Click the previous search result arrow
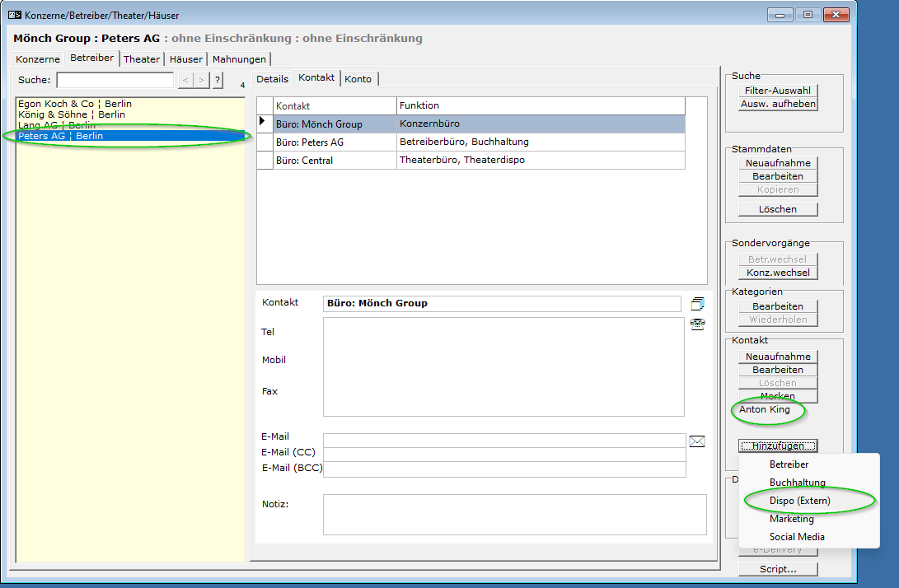This screenshot has height=588, width=899. point(185,80)
